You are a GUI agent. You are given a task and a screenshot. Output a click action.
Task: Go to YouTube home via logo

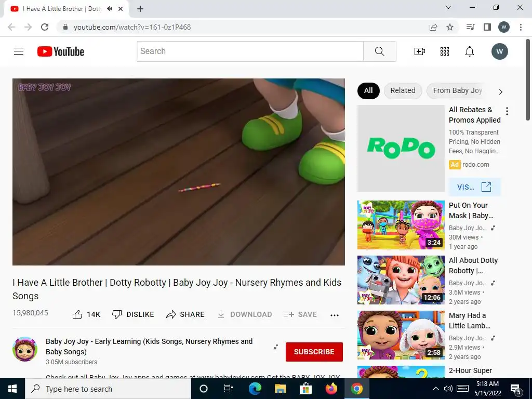[x=61, y=51]
